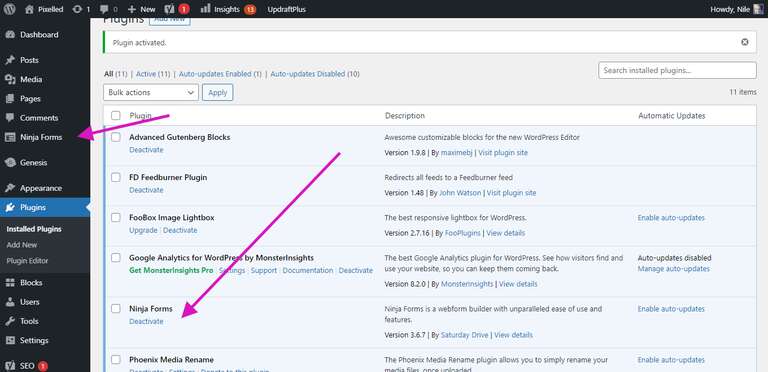Click the Search installed plugins field
This screenshot has width=768, height=372.
click(x=677, y=70)
